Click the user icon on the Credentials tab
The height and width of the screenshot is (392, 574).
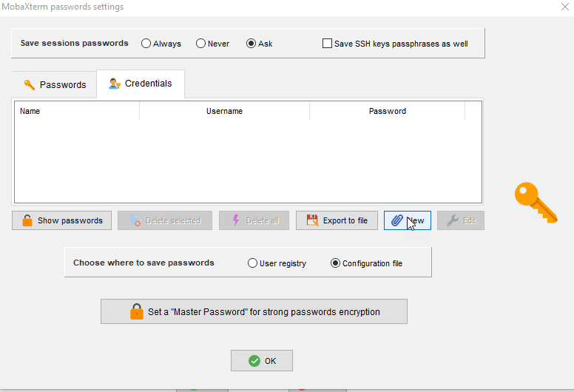pyautogui.click(x=115, y=84)
